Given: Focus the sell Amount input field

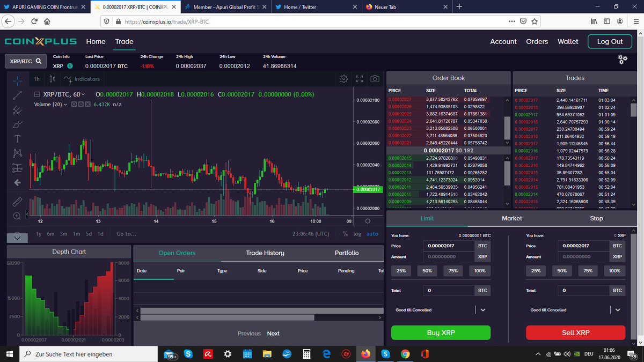Looking at the screenshot, I should (x=583, y=257).
